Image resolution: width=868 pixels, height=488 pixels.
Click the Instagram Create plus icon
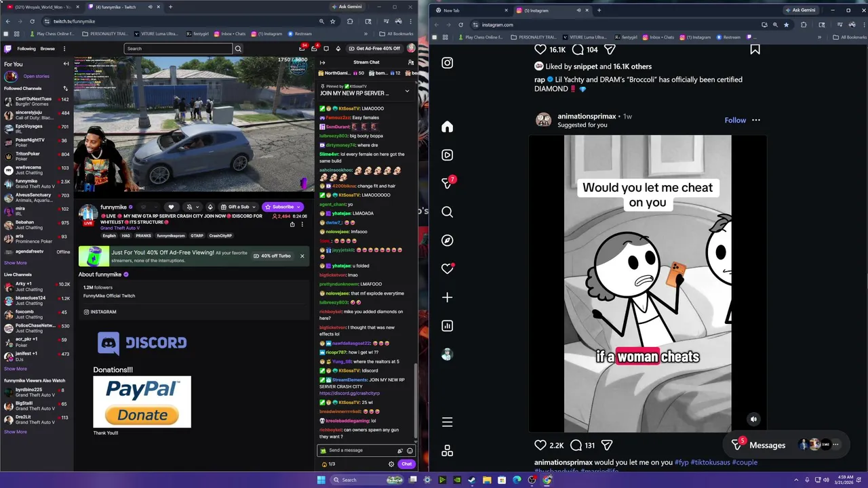447,298
